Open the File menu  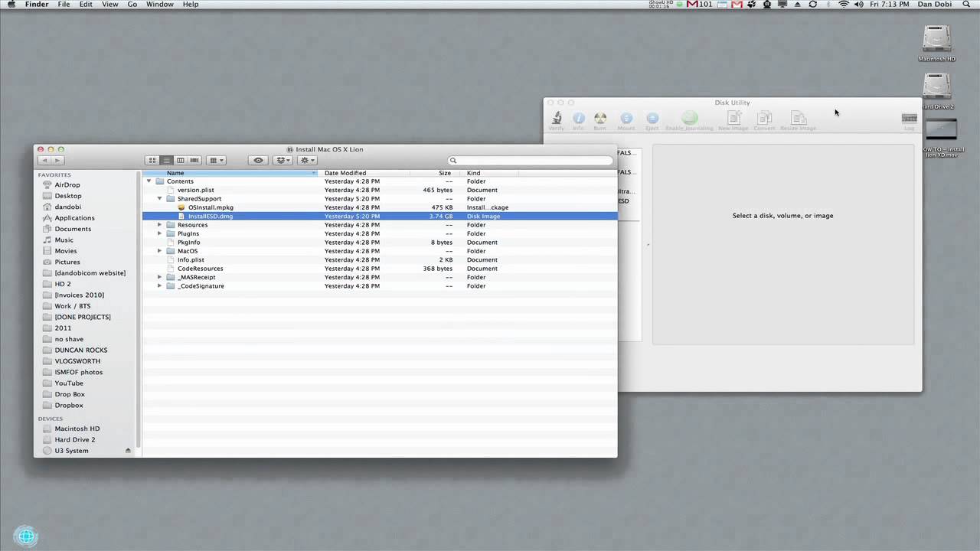[64, 5]
